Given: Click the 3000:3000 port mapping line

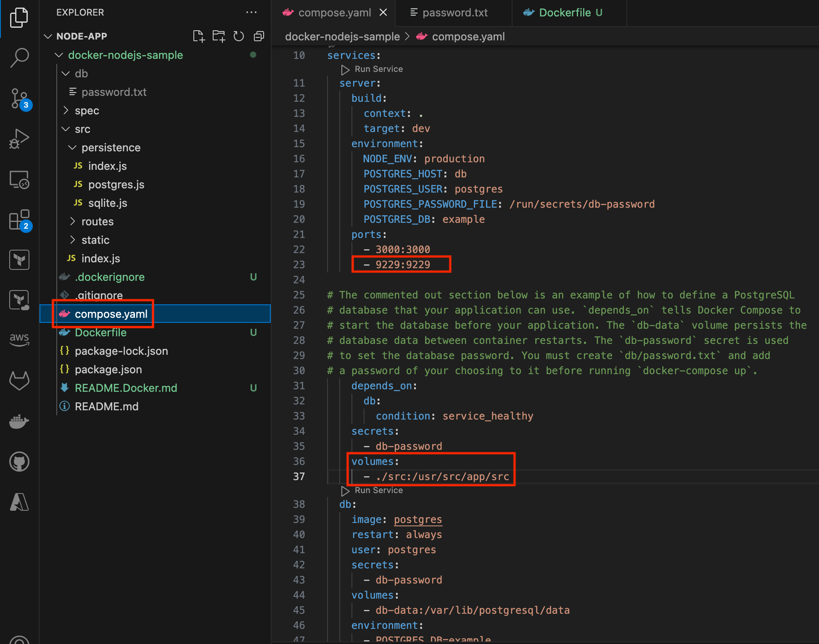Looking at the screenshot, I should (x=396, y=249).
